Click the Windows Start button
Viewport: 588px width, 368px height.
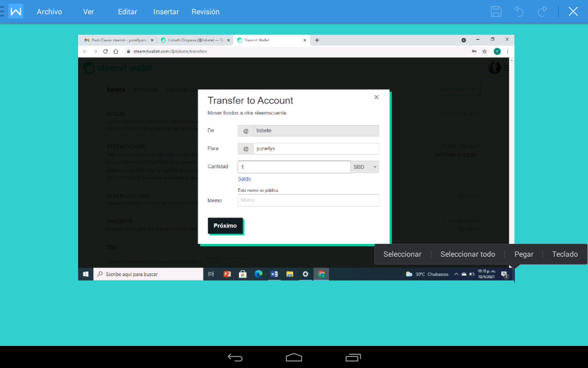[x=85, y=274]
